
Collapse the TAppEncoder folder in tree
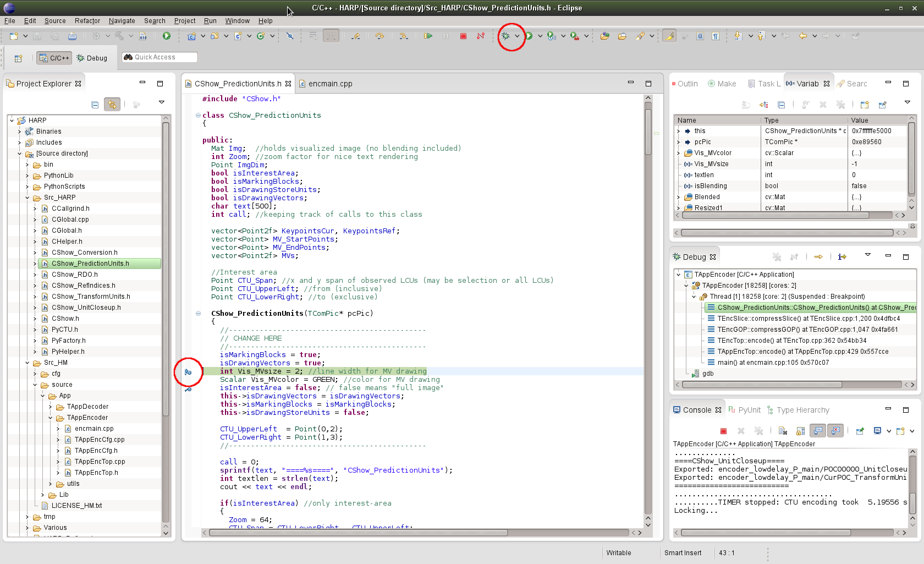click(50, 418)
